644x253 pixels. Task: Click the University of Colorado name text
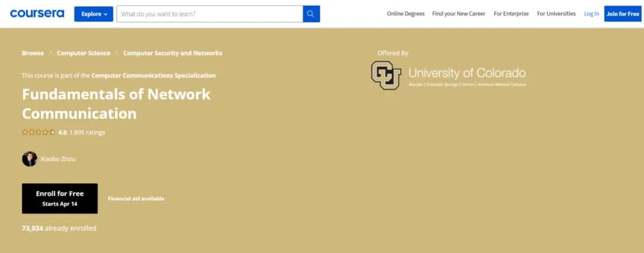[467, 73]
